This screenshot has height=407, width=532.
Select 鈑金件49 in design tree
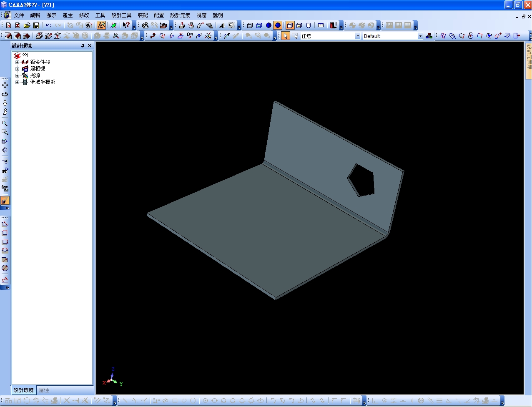pos(40,62)
